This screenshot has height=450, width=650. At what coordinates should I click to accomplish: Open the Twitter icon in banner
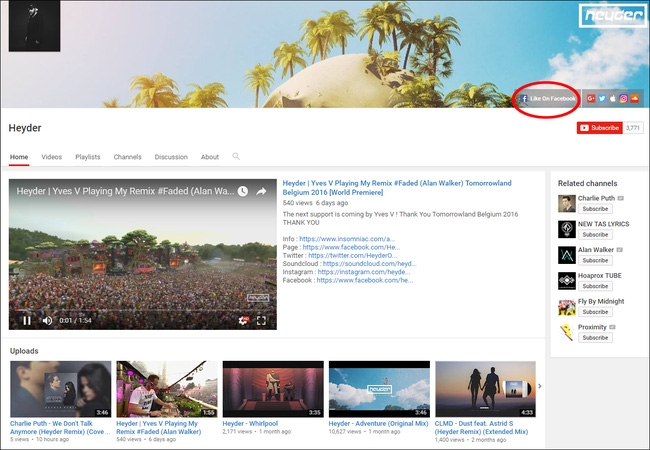click(x=602, y=98)
